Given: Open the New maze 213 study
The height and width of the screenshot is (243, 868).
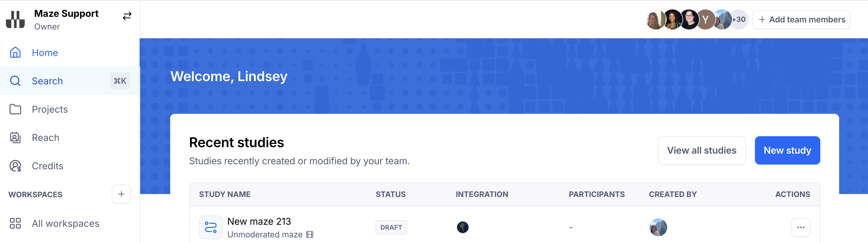Looking at the screenshot, I should (259, 221).
